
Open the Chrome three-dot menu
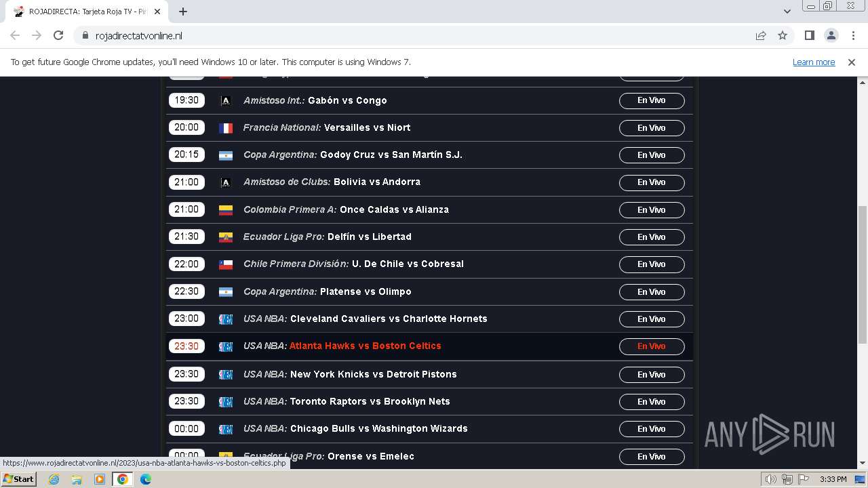tap(853, 36)
